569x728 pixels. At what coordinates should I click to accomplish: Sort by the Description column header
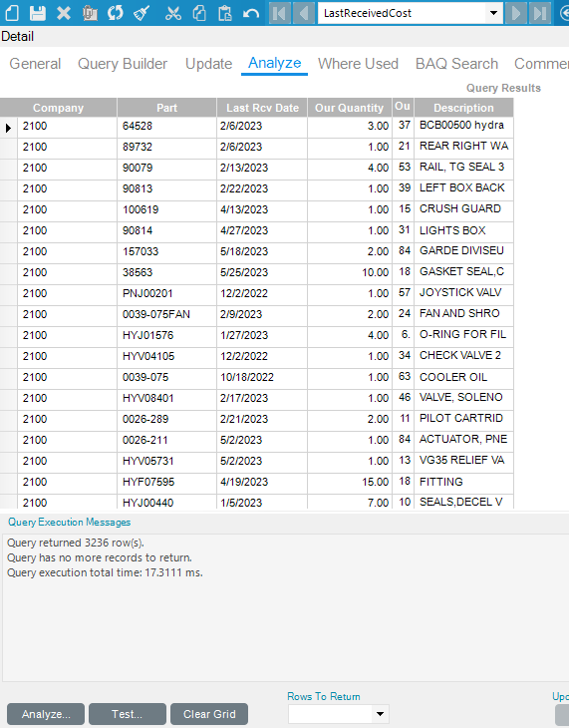pos(463,108)
